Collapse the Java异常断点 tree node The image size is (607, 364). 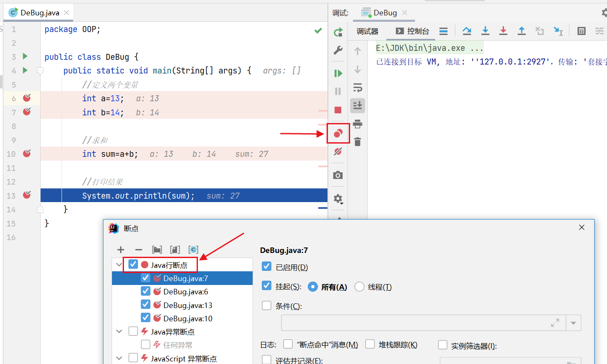pos(119,332)
